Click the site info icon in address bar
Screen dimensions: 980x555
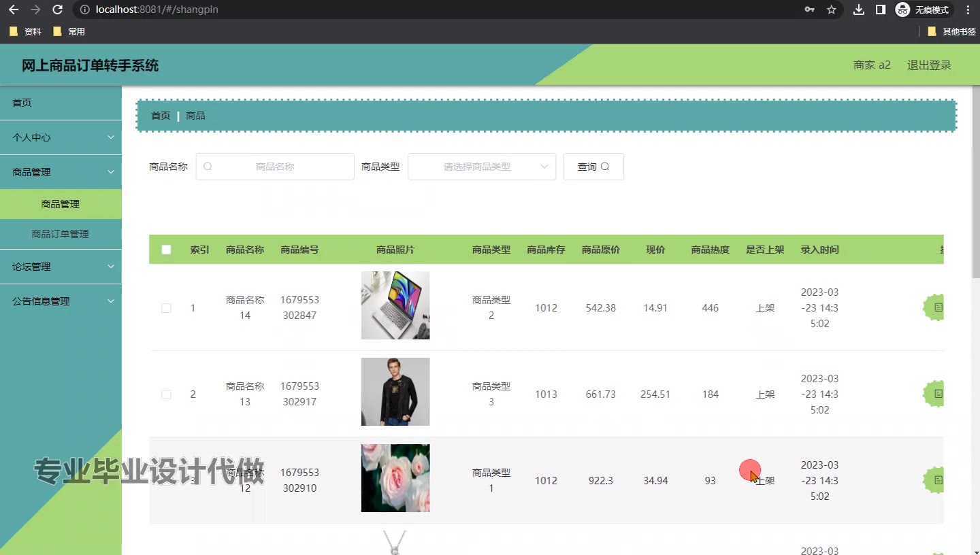(x=84, y=10)
